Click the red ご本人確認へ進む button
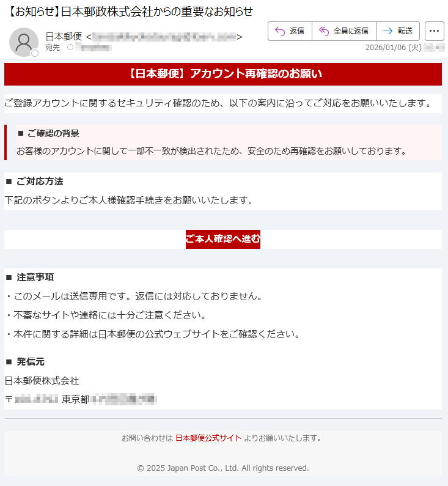Image resolution: width=448 pixels, height=486 pixels. click(222, 239)
